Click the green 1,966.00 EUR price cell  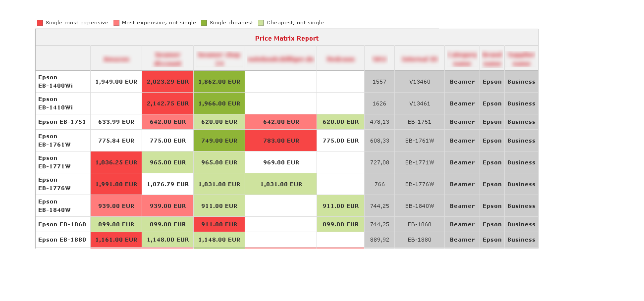219,103
